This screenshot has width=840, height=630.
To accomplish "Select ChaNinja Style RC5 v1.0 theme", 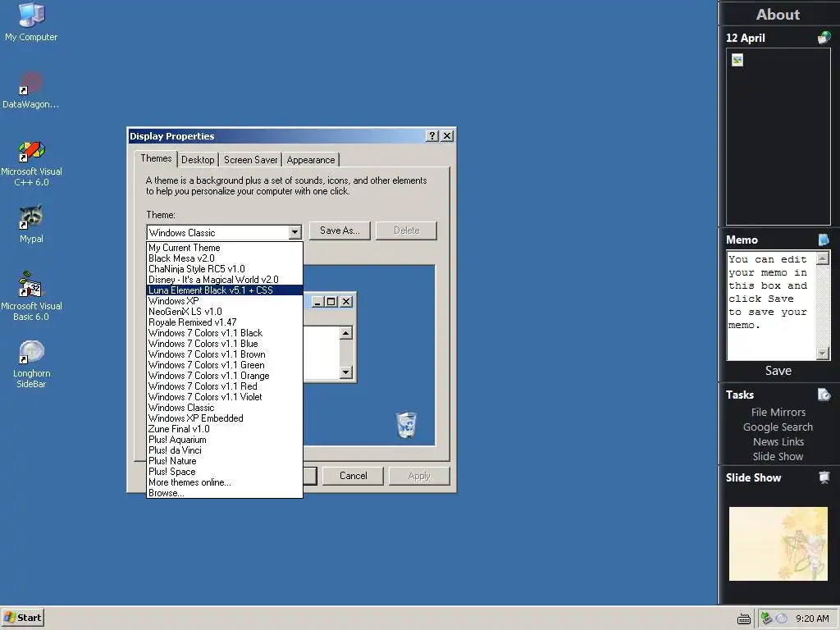I will (x=225, y=269).
